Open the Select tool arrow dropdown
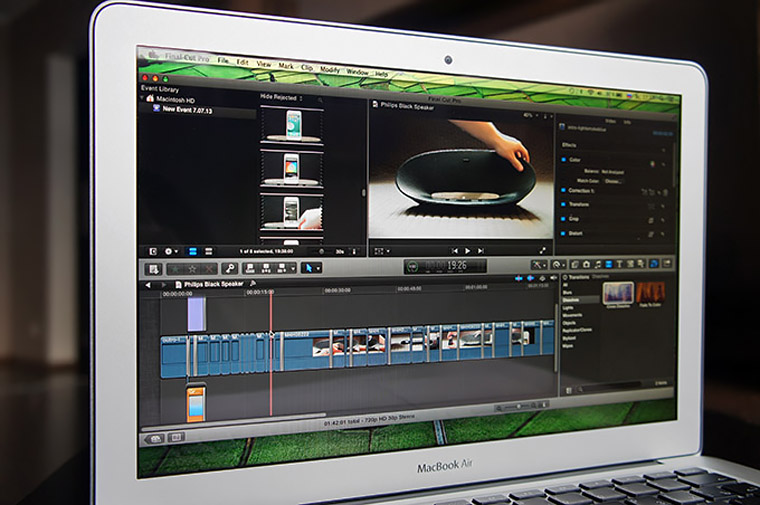 point(311,268)
